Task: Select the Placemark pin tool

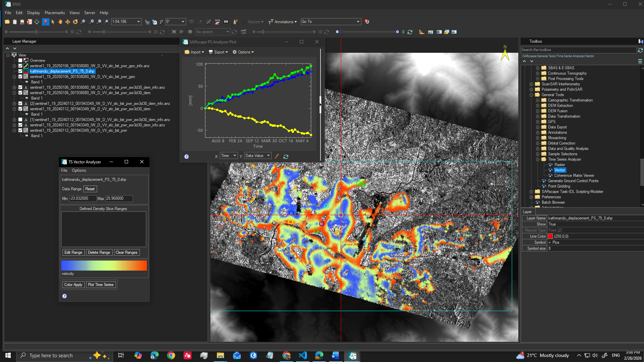Action: [x=46, y=22]
